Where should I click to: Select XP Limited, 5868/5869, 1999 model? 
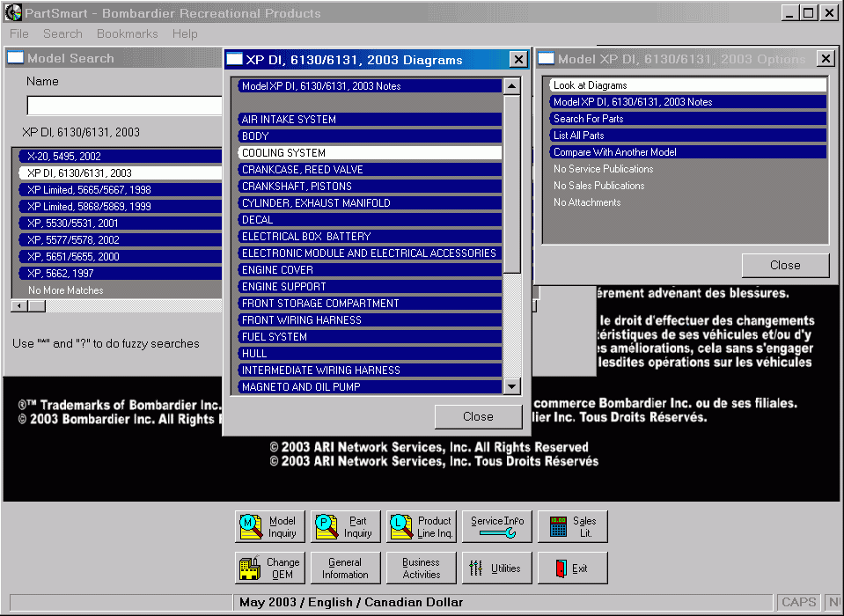(121, 206)
